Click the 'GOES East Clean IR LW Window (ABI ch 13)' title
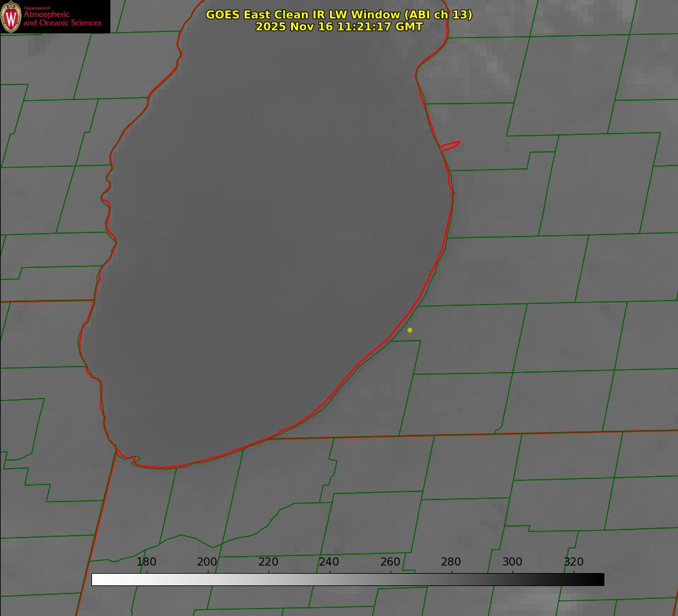 [x=339, y=14]
